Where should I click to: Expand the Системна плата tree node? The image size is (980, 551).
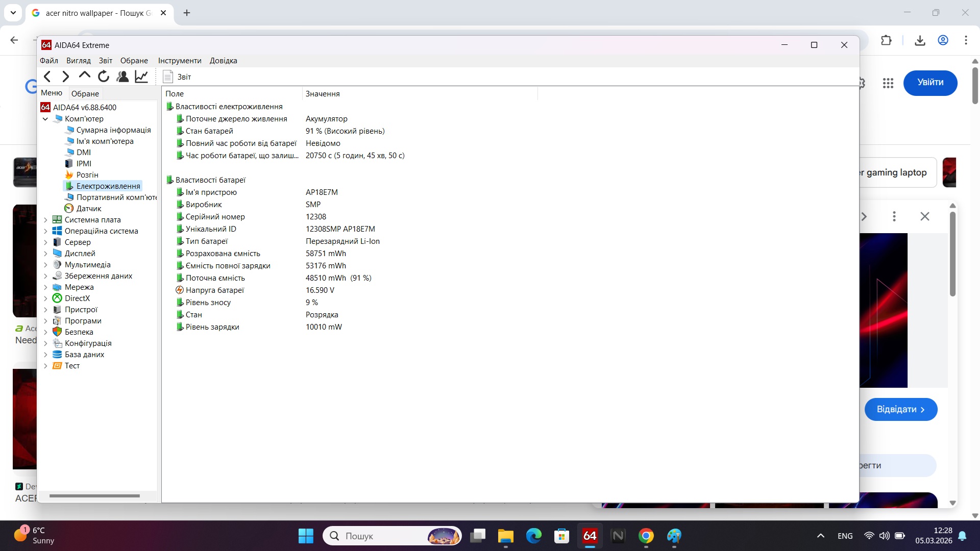(x=46, y=219)
